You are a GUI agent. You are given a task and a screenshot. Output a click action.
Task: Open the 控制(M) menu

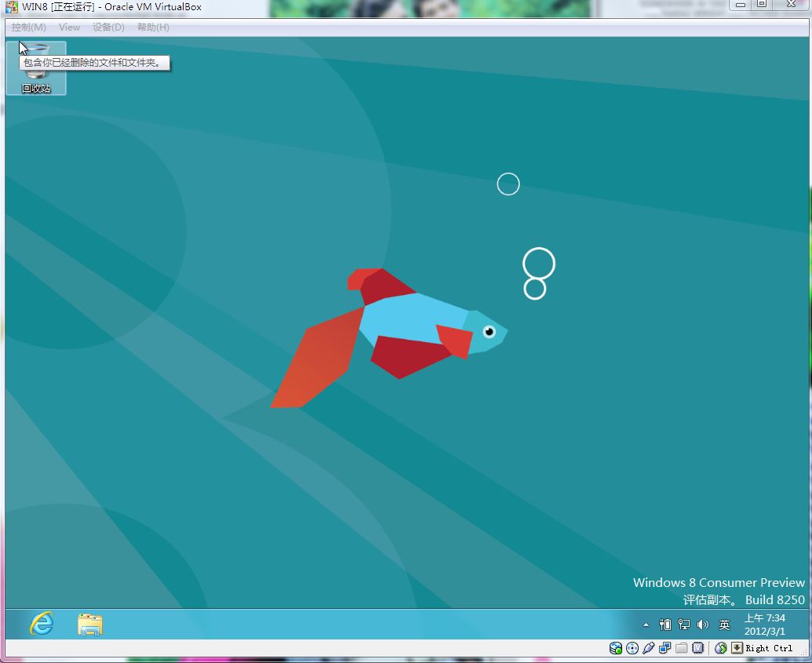[28, 27]
